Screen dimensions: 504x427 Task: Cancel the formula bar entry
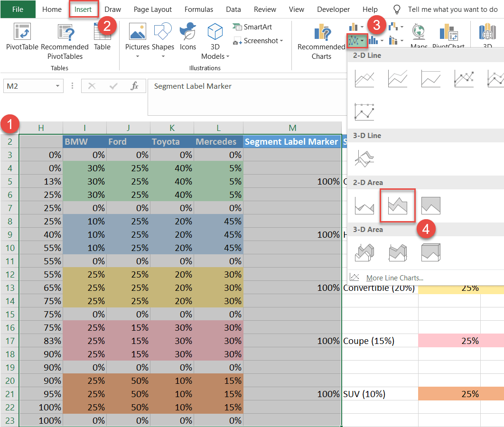point(92,86)
